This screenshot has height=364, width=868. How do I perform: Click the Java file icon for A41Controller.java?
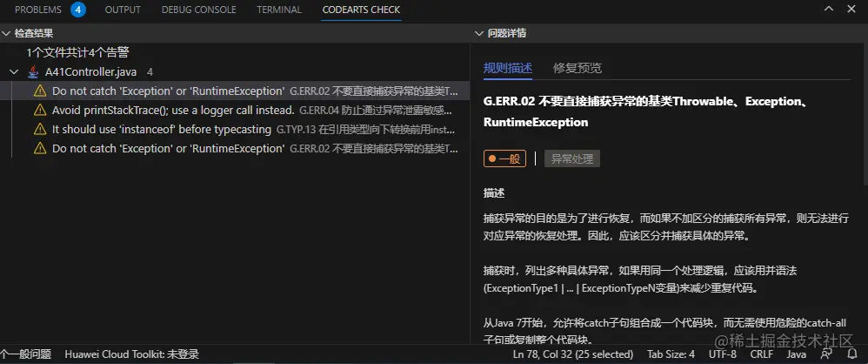(34, 71)
